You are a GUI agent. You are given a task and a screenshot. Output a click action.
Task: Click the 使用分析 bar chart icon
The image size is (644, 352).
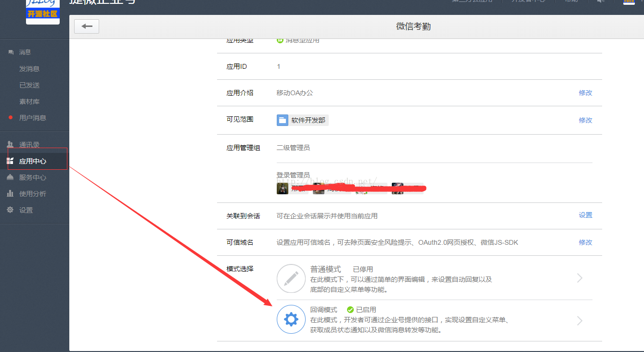[10, 193]
